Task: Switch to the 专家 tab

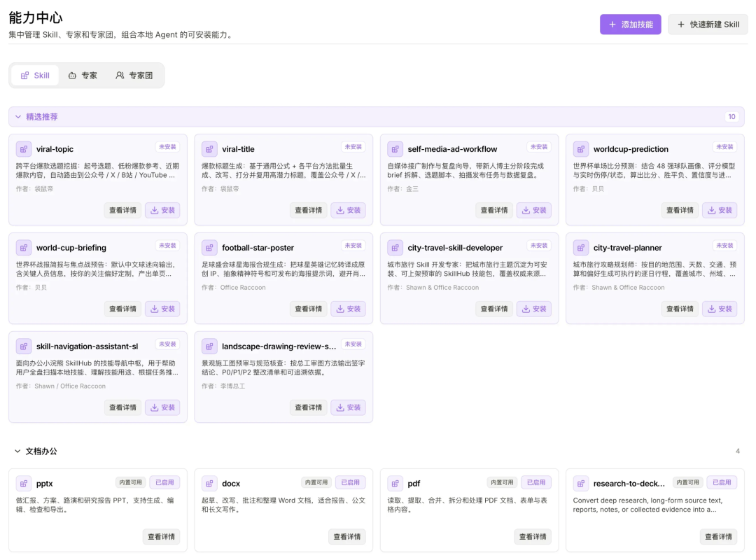Action: (x=83, y=76)
